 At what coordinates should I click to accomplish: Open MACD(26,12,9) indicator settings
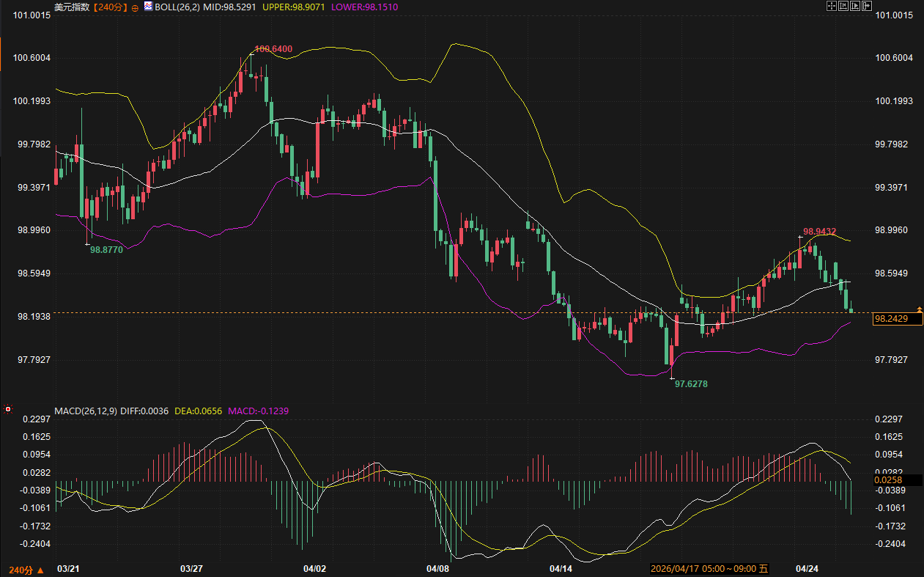86,411
